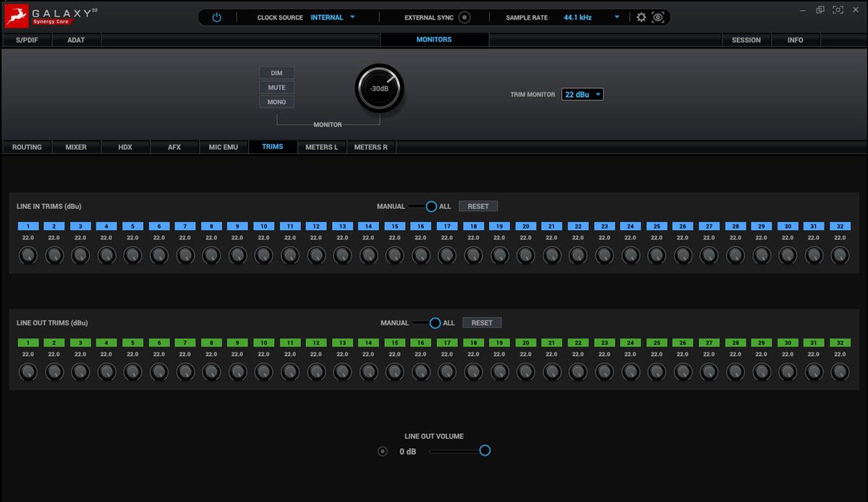
Task: Click the Line In trim knob 1
Action: pos(27,255)
